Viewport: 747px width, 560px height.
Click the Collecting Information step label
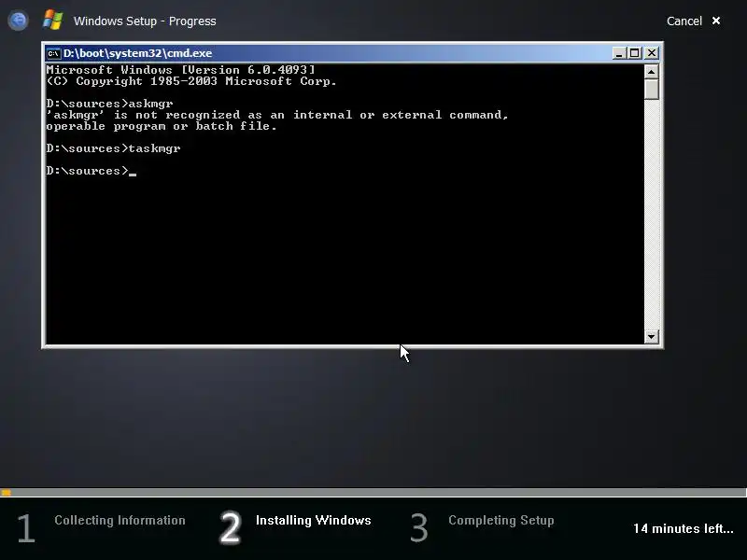tap(120, 520)
